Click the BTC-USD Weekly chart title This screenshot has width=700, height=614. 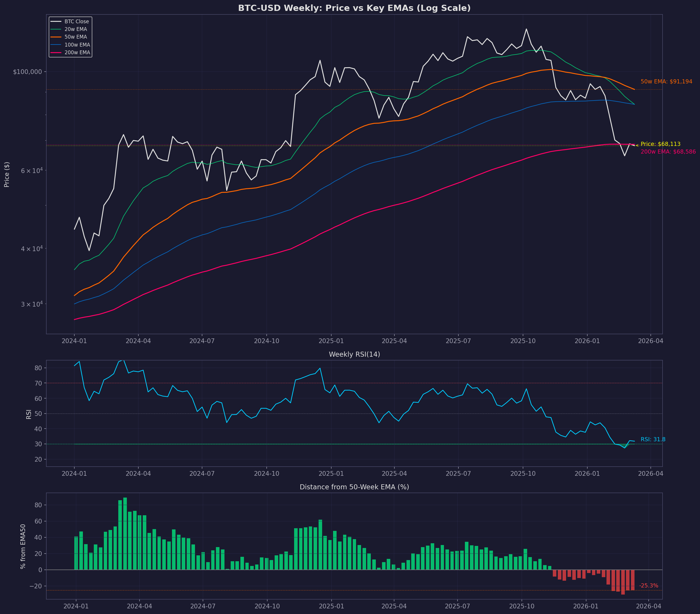(x=355, y=8)
